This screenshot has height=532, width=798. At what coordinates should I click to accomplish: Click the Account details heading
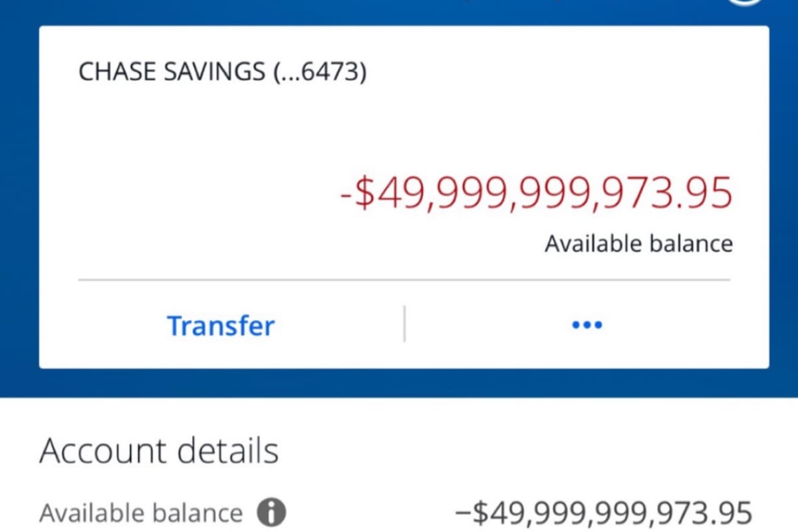(159, 451)
